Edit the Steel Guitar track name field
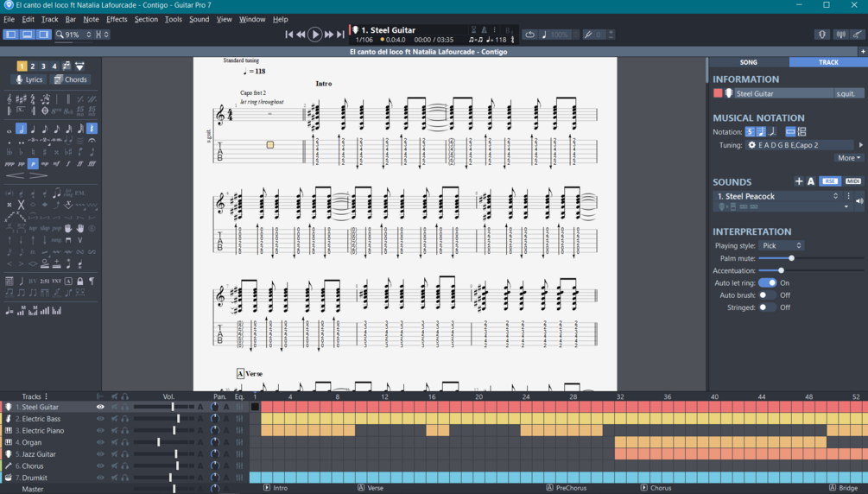 point(783,93)
